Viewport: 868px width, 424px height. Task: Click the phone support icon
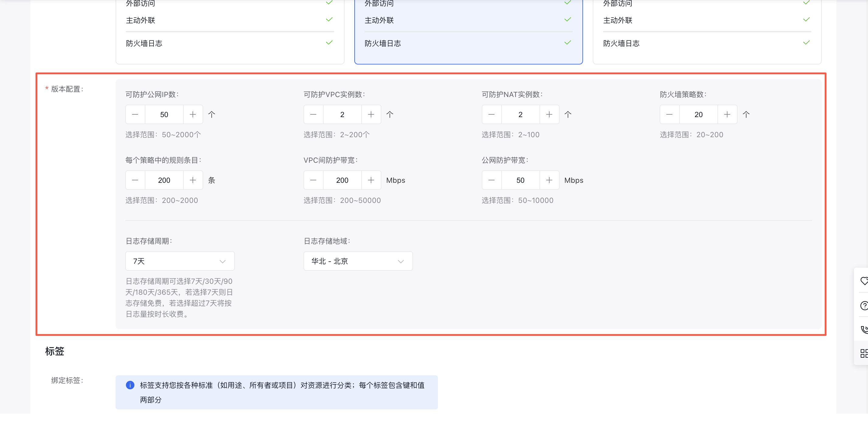(x=864, y=329)
